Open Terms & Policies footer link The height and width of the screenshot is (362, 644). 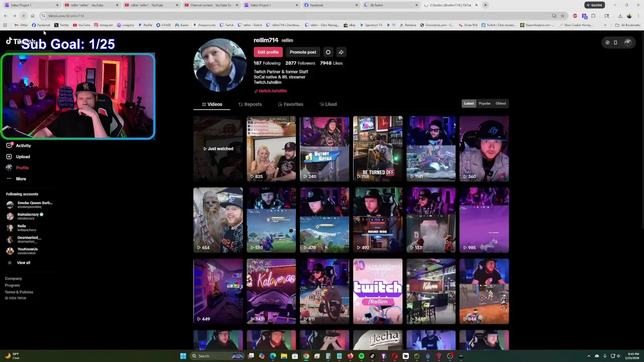coord(19,292)
